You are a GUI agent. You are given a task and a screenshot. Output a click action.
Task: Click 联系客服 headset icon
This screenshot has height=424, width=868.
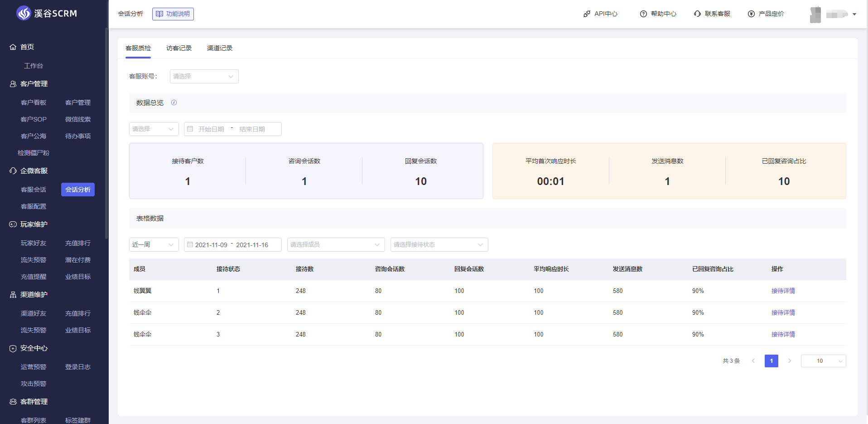coord(697,14)
